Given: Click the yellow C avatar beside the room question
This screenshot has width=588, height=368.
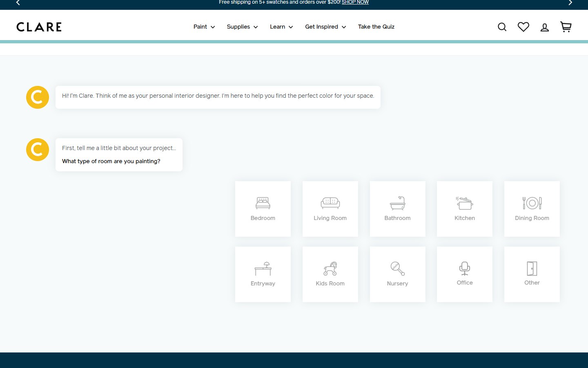Looking at the screenshot, I should tap(38, 150).
